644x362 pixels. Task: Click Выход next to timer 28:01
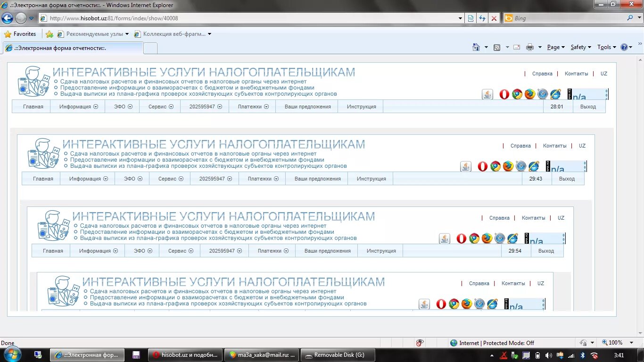[x=588, y=107]
